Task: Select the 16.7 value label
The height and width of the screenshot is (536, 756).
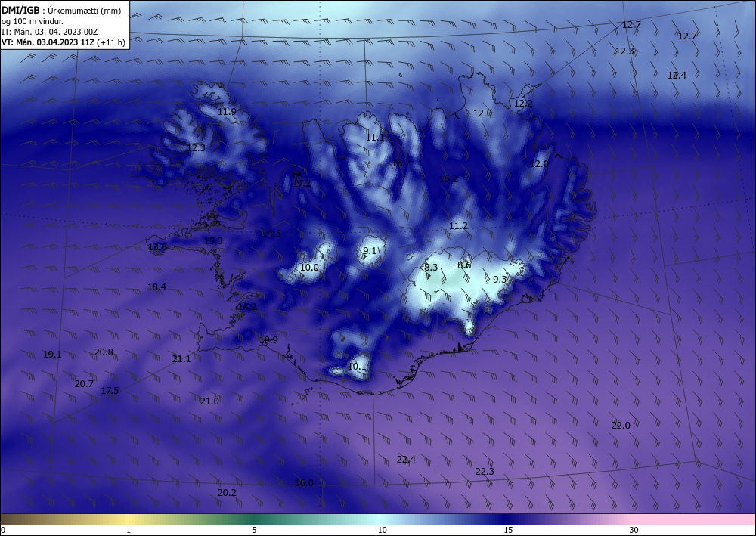Action: (401, 163)
